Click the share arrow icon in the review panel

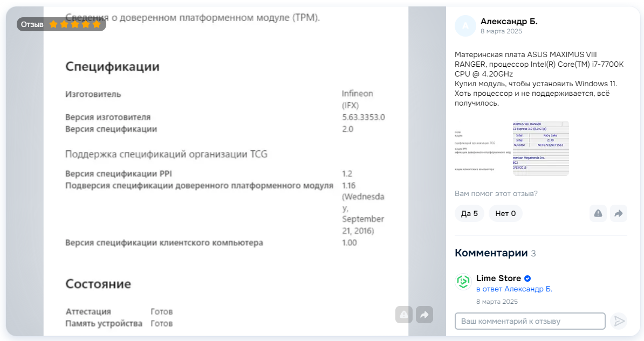618,213
